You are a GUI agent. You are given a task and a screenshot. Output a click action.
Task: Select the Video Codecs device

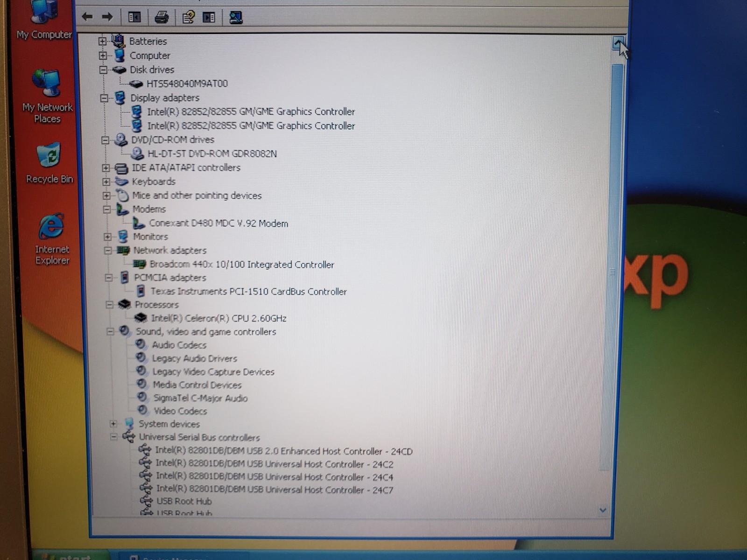point(180,411)
